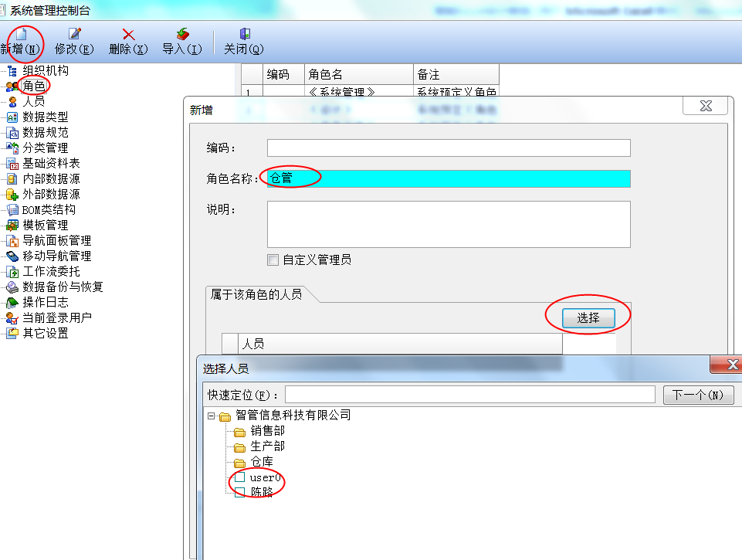Click the 下一个(N) button
The image size is (742, 560).
pyautogui.click(x=698, y=395)
